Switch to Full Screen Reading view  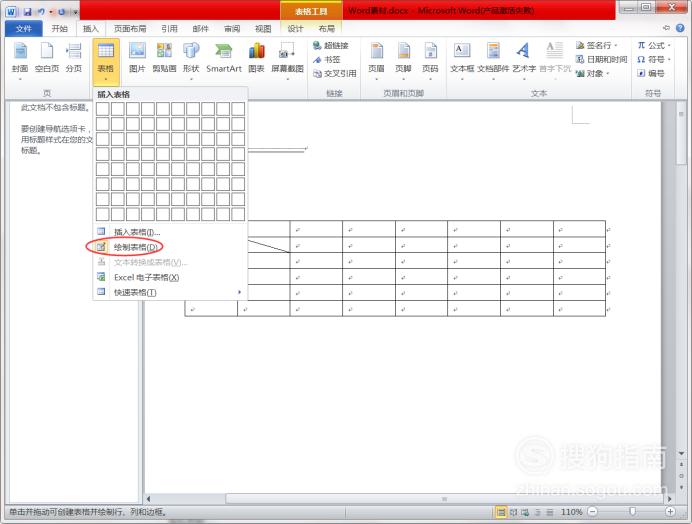(x=513, y=512)
